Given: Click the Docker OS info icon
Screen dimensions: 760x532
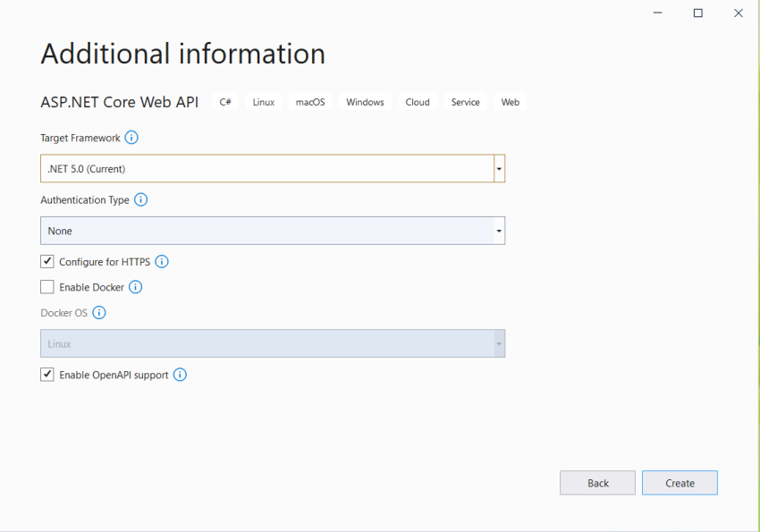Looking at the screenshot, I should [x=99, y=313].
